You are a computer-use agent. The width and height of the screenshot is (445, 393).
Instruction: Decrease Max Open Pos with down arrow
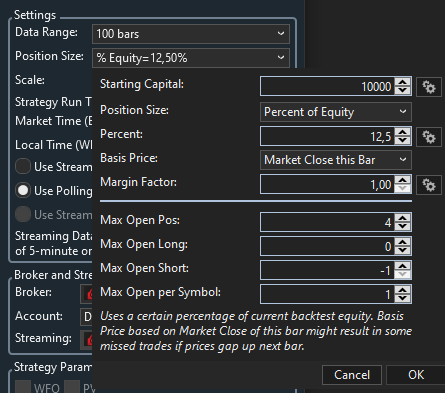tap(403, 226)
